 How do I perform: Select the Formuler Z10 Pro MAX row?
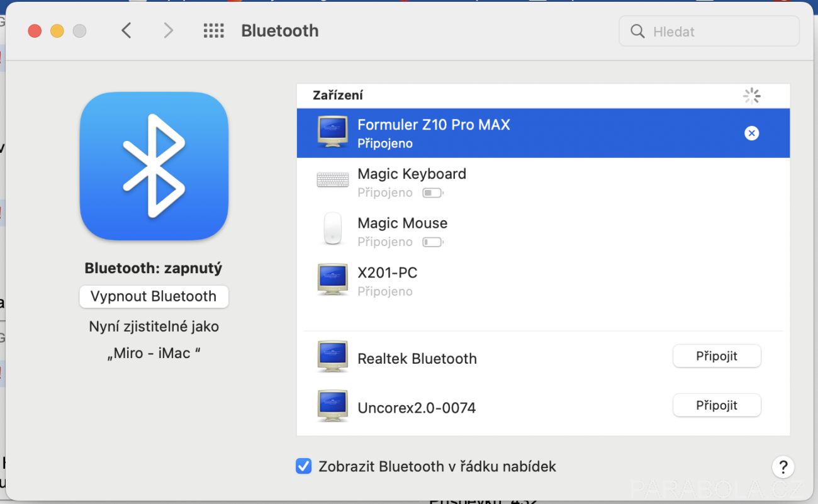(x=544, y=133)
